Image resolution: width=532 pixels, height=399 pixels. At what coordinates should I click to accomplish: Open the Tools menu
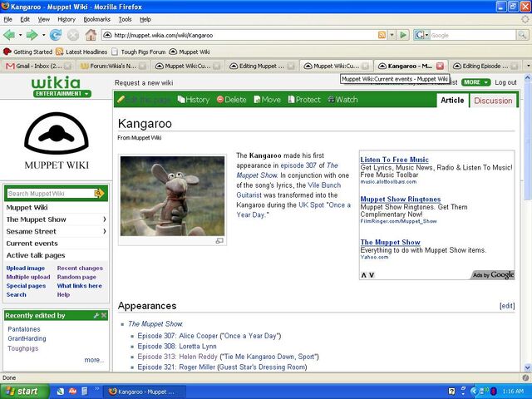click(x=125, y=19)
